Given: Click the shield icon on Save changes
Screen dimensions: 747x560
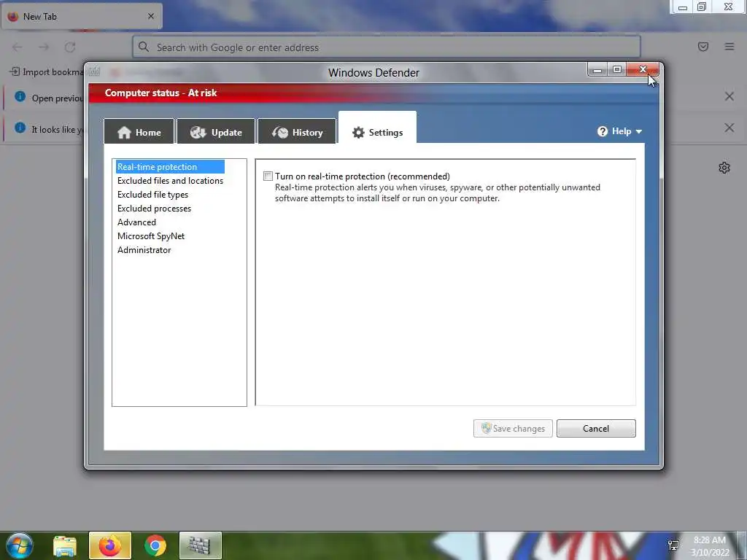Looking at the screenshot, I should [486, 427].
